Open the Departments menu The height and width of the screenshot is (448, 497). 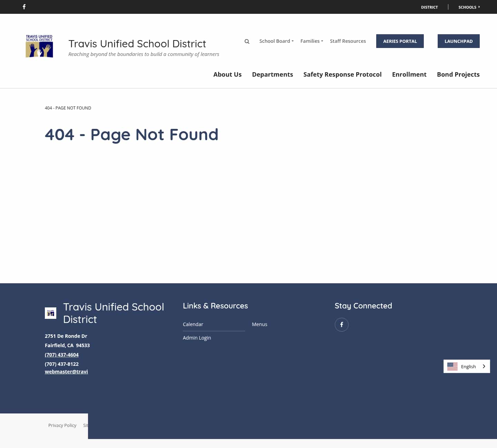point(272,74)
